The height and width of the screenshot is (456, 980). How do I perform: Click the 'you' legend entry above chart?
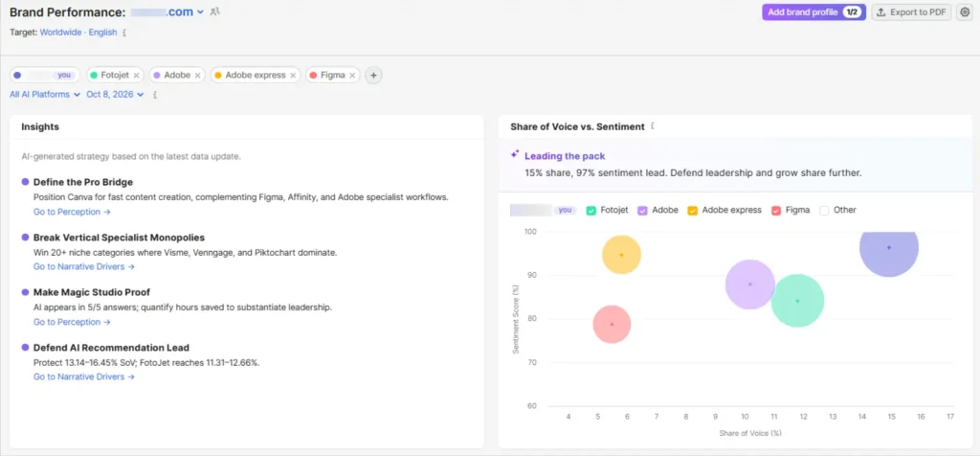(544, 210)
